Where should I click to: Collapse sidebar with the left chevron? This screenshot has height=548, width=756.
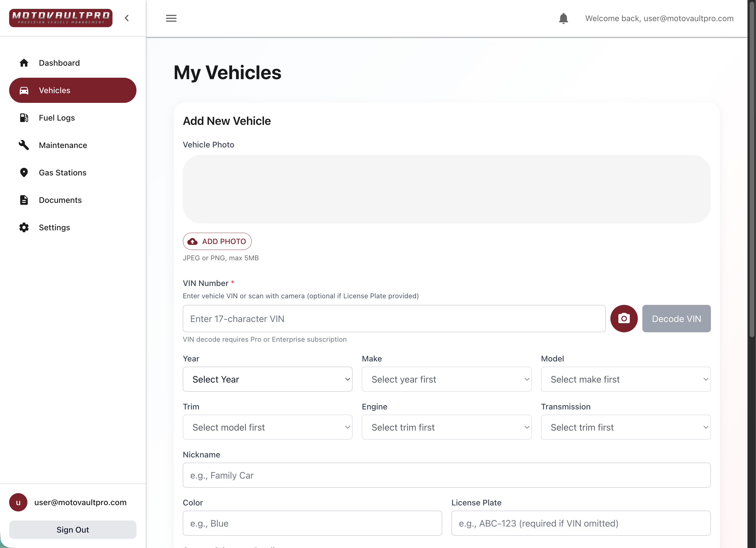127,18
